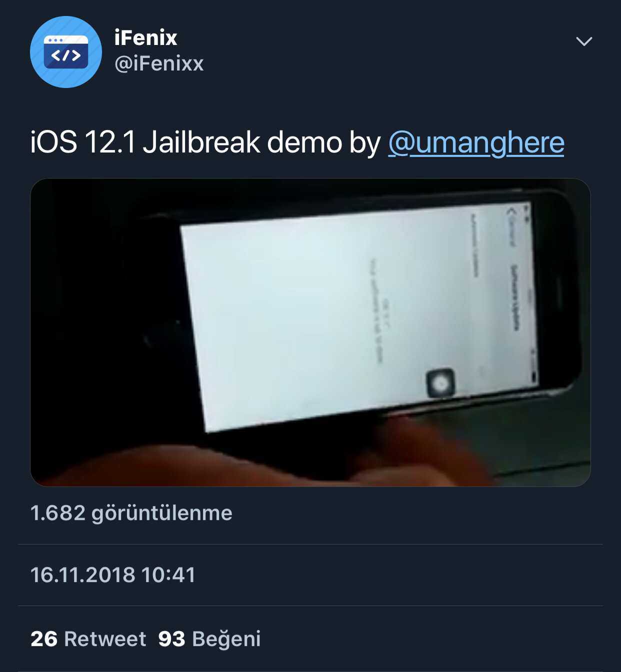This screenshot has height=672, width=621.
Task: Tap the 16.11.2018 10:41 timestamp
Action: point(112,574)
